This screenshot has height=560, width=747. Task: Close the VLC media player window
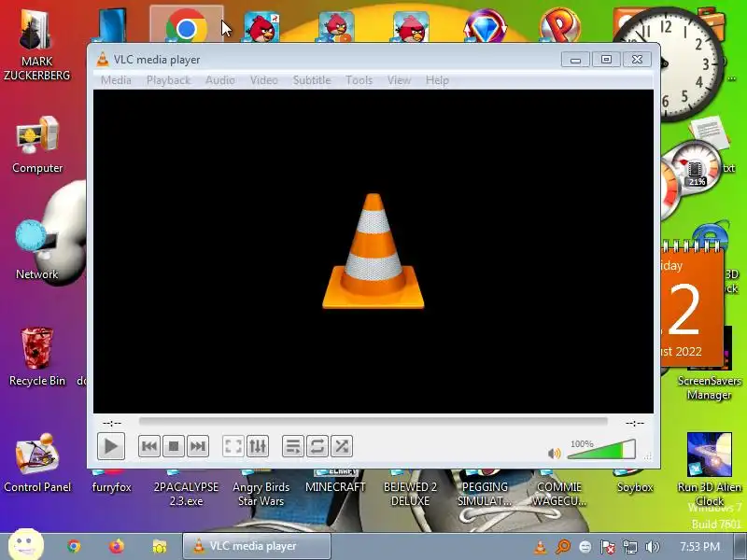637,60
